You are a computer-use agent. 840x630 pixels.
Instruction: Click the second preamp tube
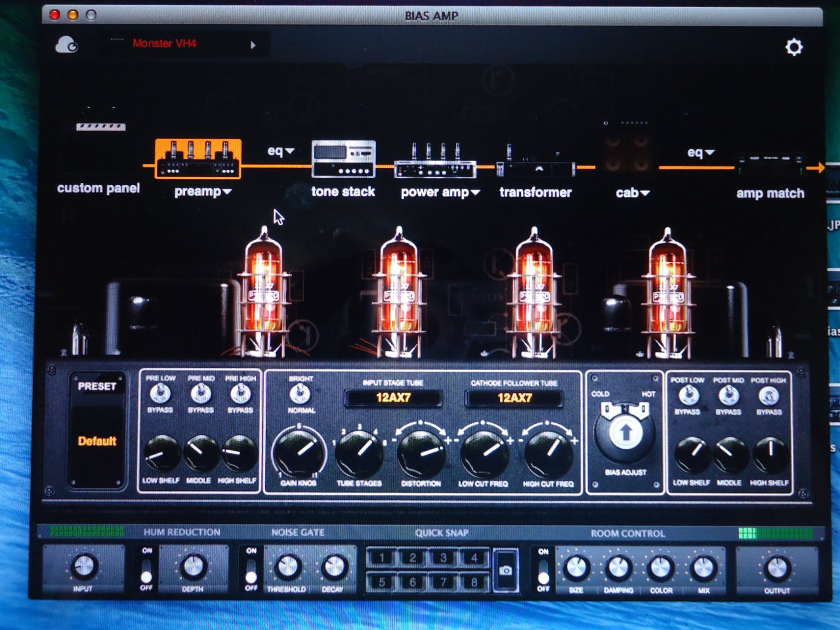click(400, 292)
